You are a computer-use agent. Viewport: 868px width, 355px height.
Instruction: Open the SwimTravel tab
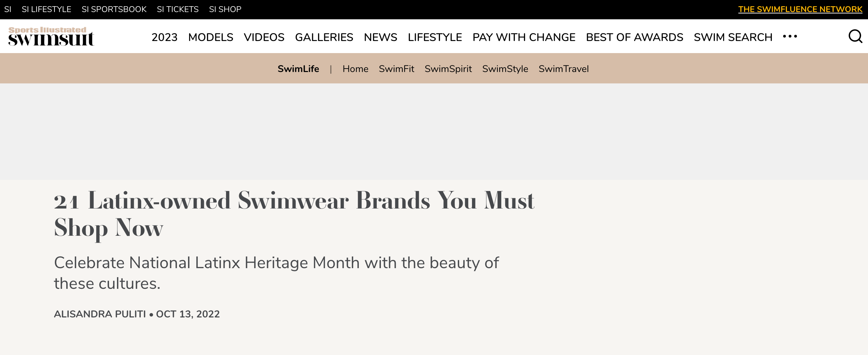click(x=564, y=69)
